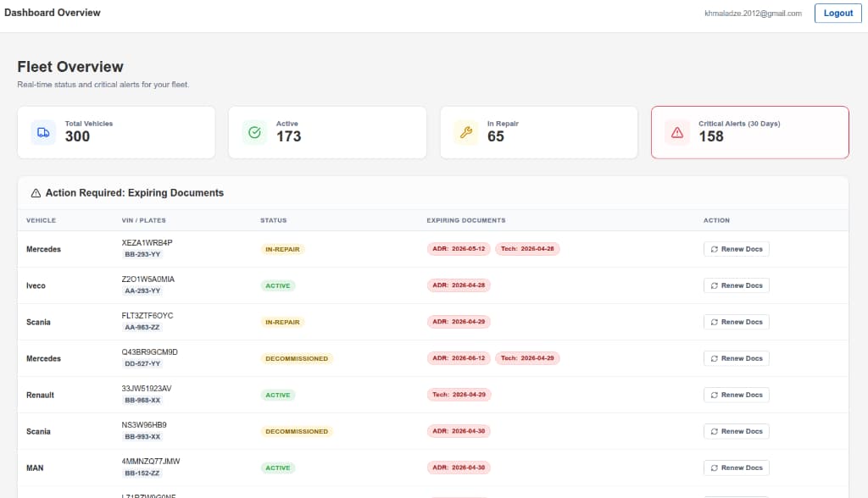Image resolution: width=868 pixels, height=498 pixels.
Task: Renew docs for Mercedes XEZA1WRB4P
Action: pyautogui.click(x=737, y=249)
